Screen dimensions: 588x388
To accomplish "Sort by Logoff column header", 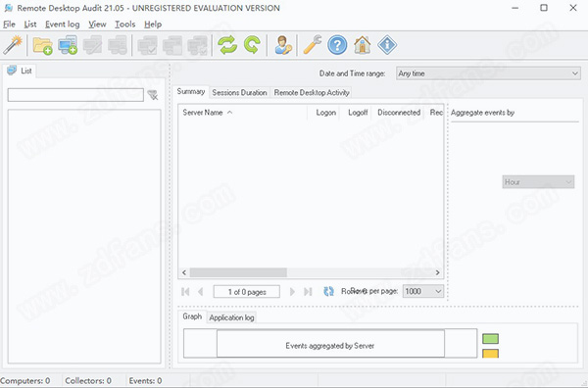I will 356,113.
